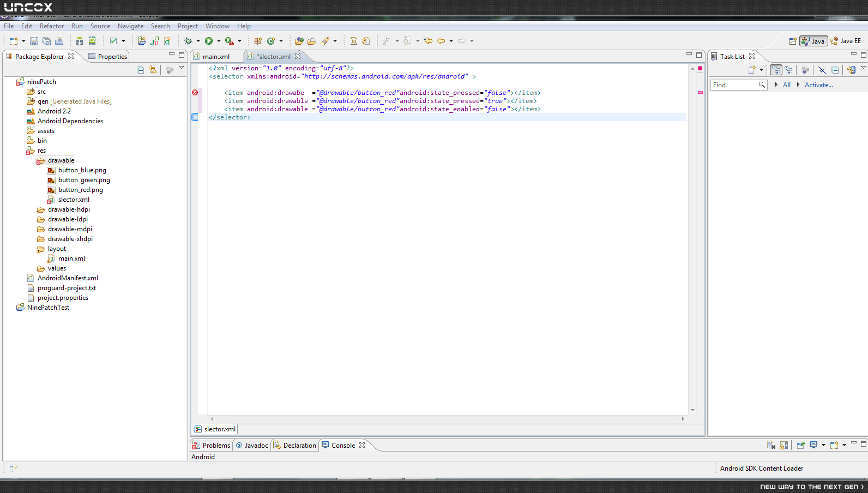This screenshot has width=868, height=493.
Task: Open the External Tools dropdown arrow
Action: (x=239, y=41)
